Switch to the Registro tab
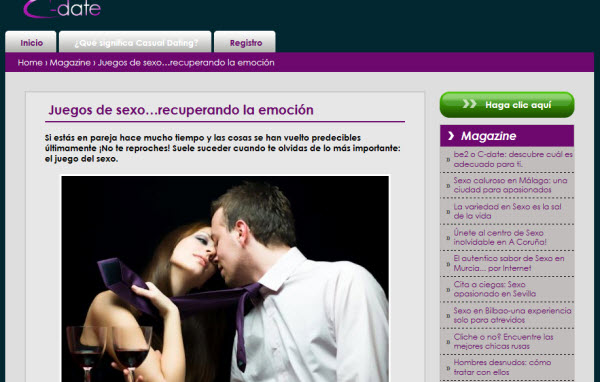 click(245, 42)
